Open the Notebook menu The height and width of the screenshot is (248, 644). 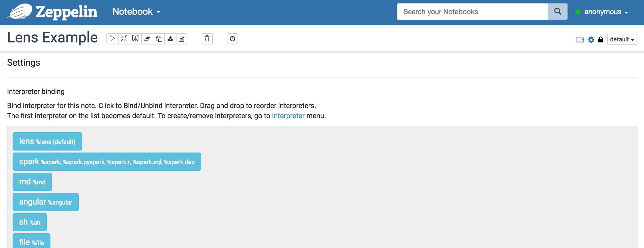pyautogui.click(x=136, y=12)
